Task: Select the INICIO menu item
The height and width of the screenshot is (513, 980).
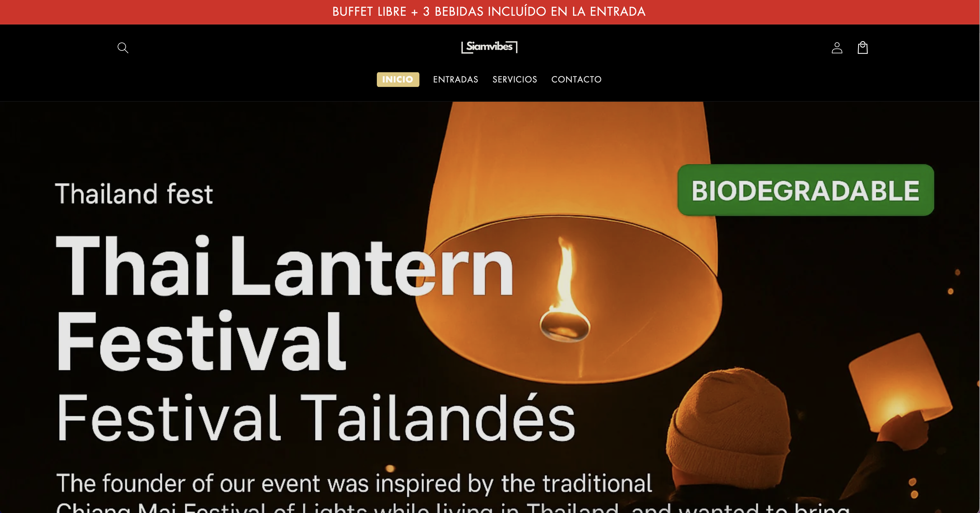Action: tap(398, 80)
